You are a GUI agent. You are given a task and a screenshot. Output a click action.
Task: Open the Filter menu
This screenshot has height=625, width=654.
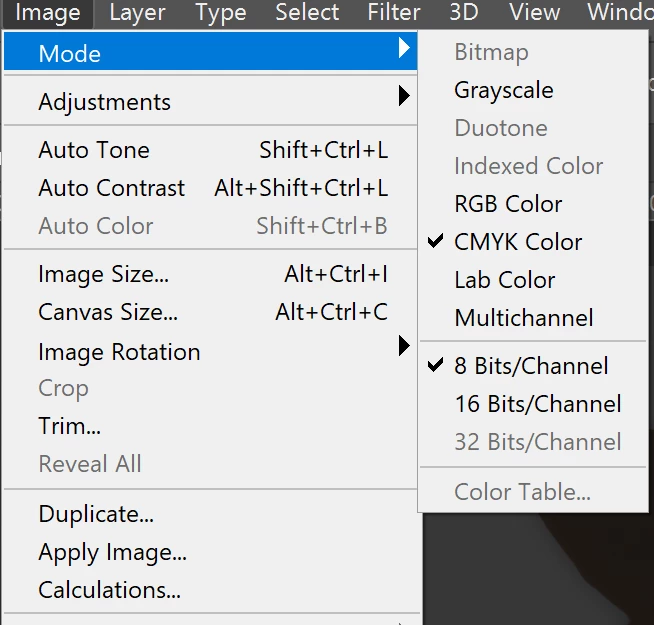coord(393,13)
